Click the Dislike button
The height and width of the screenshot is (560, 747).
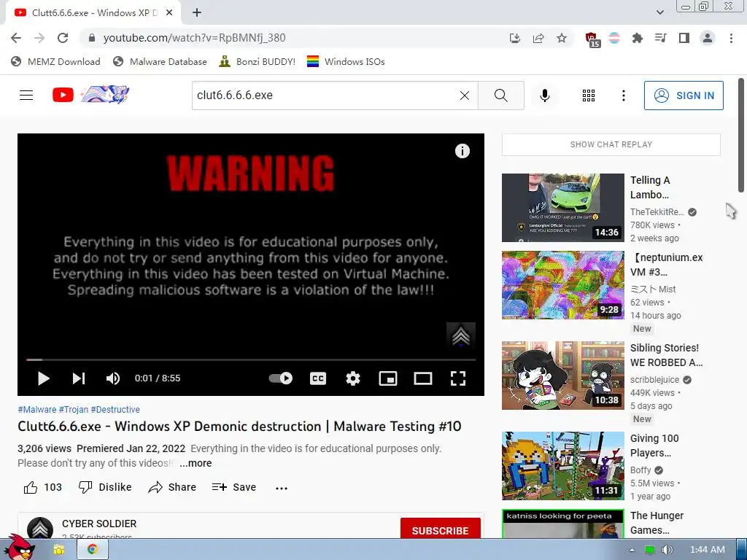tap(105, 488)
